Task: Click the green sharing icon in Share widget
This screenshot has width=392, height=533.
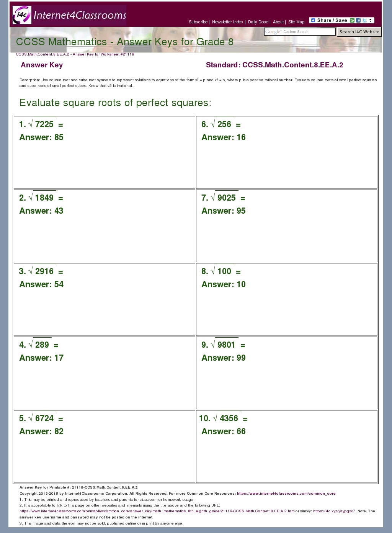Action: 352,20
